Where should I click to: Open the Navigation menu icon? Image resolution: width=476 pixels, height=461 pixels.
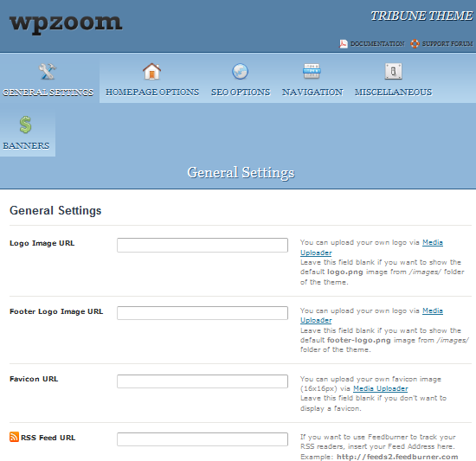point(312,71)
